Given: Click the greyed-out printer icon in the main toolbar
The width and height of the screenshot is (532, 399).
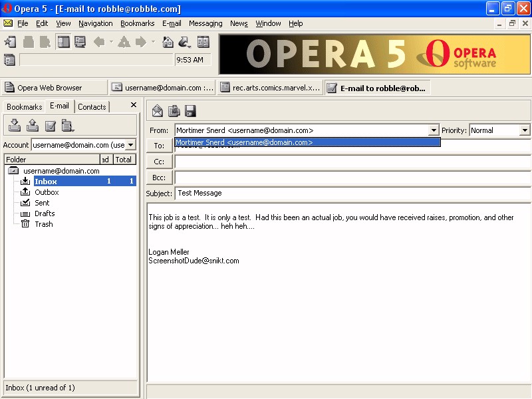Looking at the screenshot, I should tap(29, 42).
